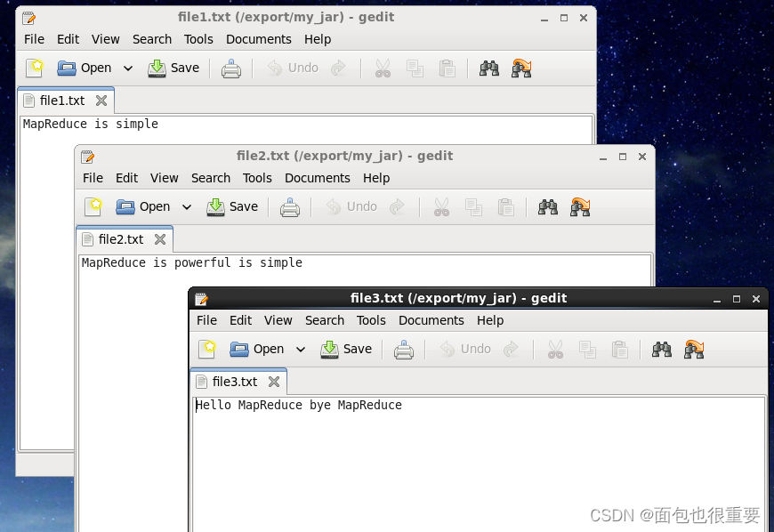Click New document icon in file2.txt window
This screenshot has width=774, height=532.
(x=93, y=206)
